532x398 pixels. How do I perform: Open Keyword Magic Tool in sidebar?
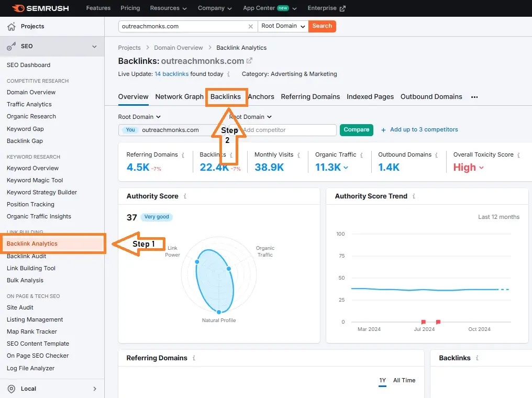pos(35,180)
